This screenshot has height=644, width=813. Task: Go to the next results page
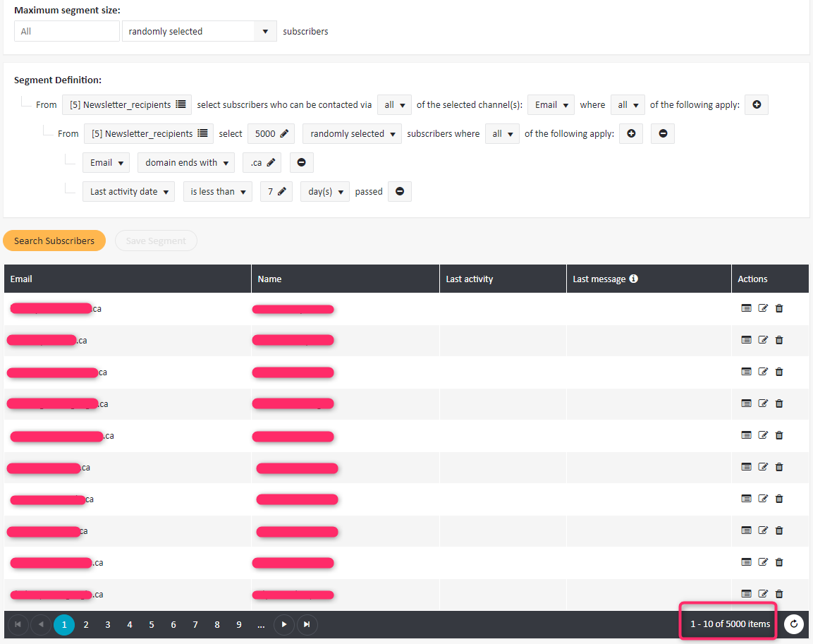(283, 624)
